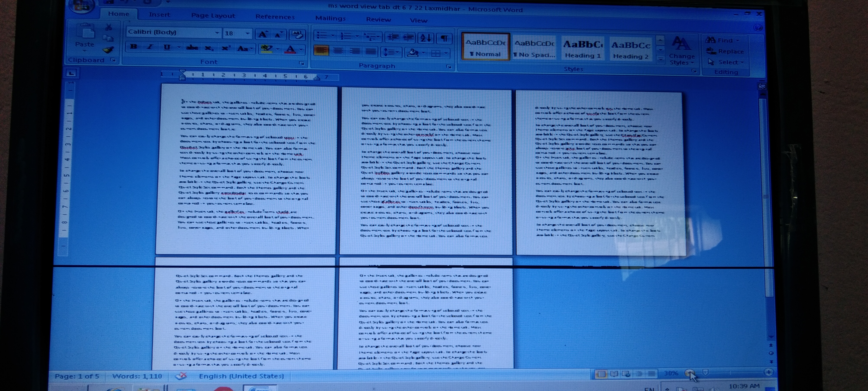The height and width of the screenshot is (391, 868).
Task: Click the Justify alignment icon
Action: click(371, 52)
